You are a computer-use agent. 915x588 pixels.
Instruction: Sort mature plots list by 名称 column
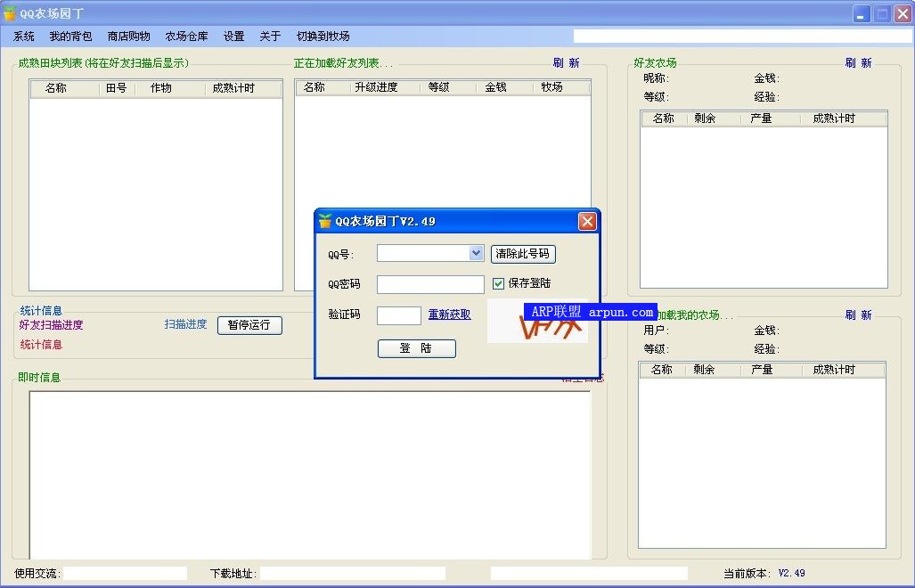tap(65, 88)
